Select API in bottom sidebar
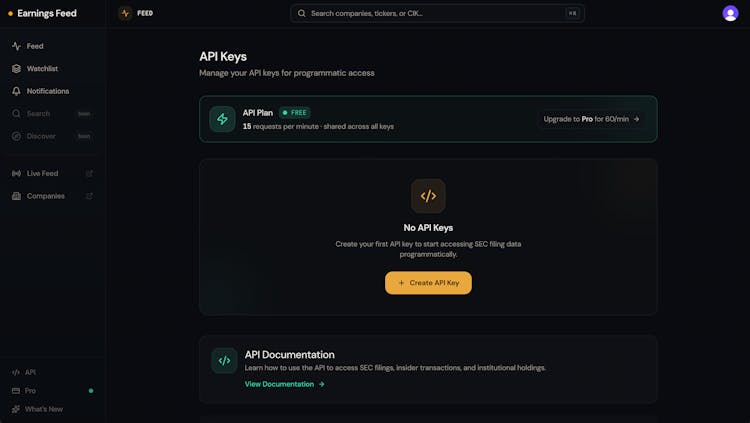The image size is (750, 423). 30,372
